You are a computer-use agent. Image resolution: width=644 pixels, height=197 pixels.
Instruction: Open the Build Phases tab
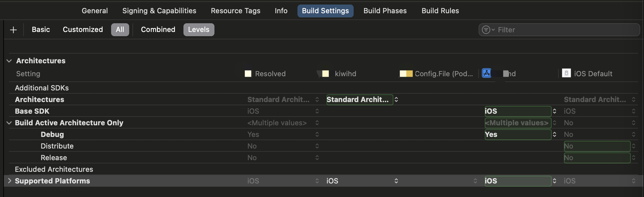tap(385, 11)
